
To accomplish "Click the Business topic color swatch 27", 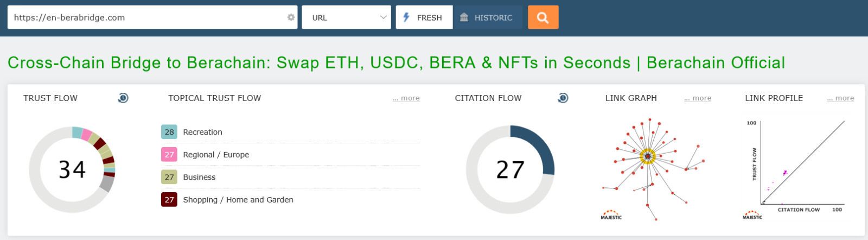I will pyautogui.click(x=169, y=177).
